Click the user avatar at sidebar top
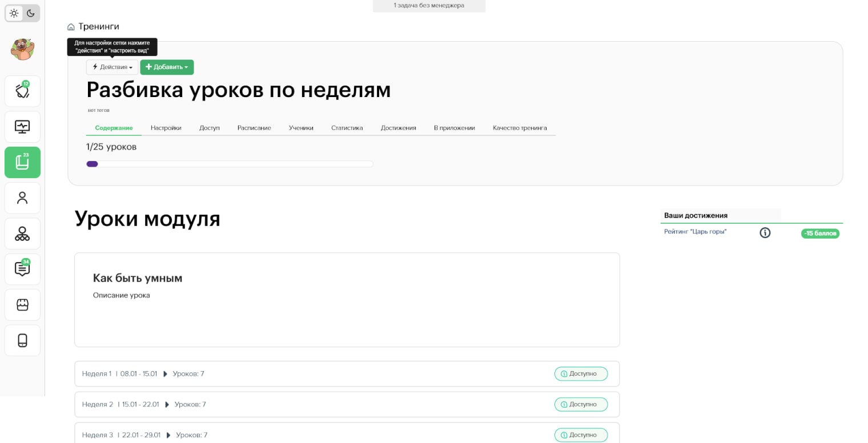Image resolution: width=868 pixels, height=443 pixels. tap(22, 49)
